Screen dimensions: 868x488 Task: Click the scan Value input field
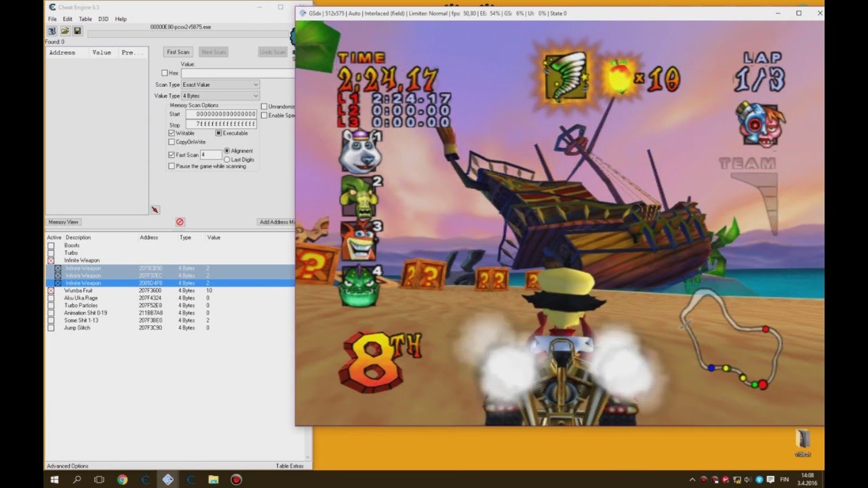[237, 73]
